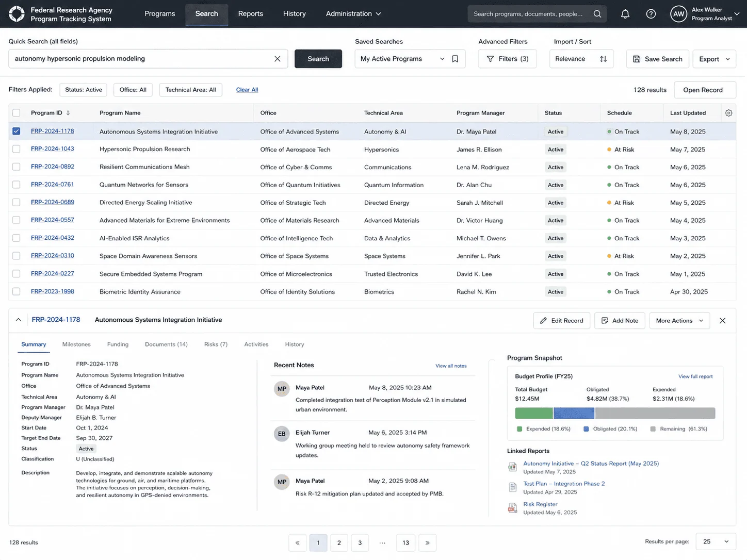Click View all notes link
Image resolution: width=747 pixels, height=560 pixels.
pos(451,366)
